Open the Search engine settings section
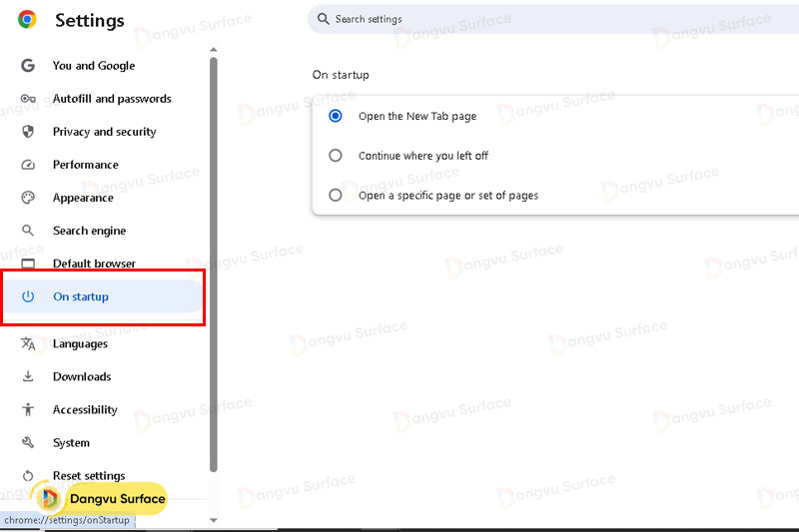799x532 pixels. pyautogui.click(x=89, y=231)
